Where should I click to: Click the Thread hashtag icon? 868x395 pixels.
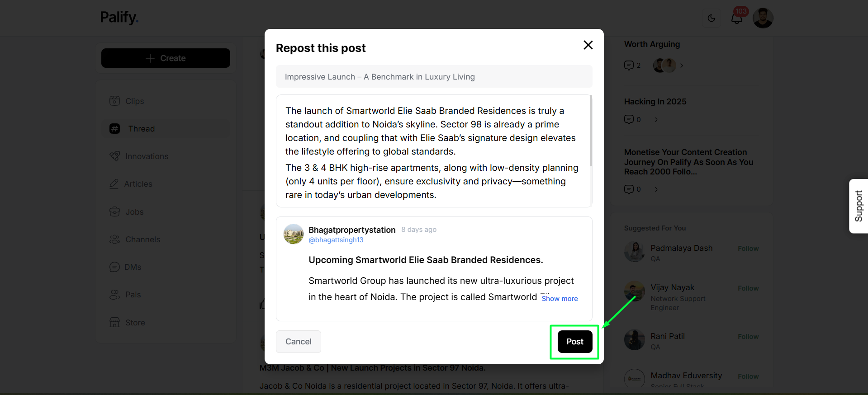(115, 129)
